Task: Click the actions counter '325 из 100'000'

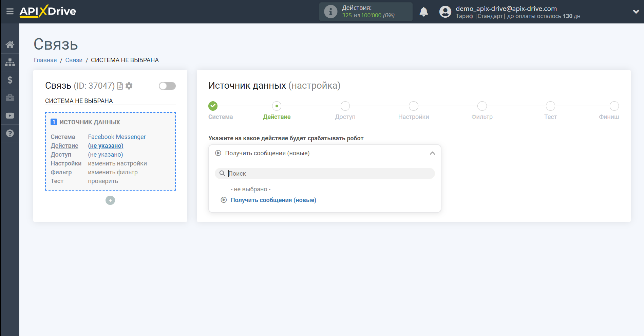Action: 361,16
